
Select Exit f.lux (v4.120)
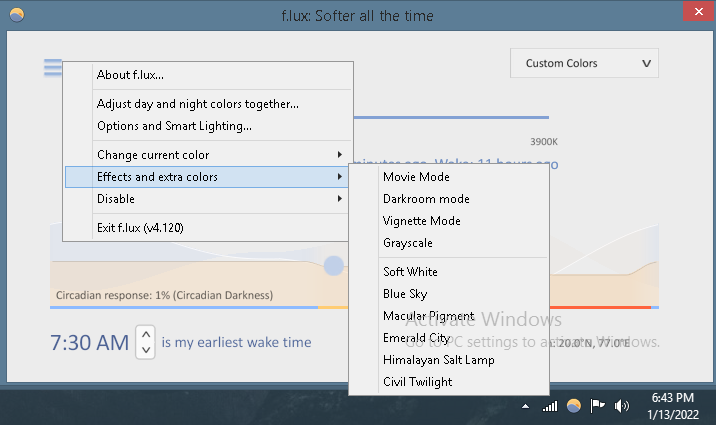pos(207,227)
